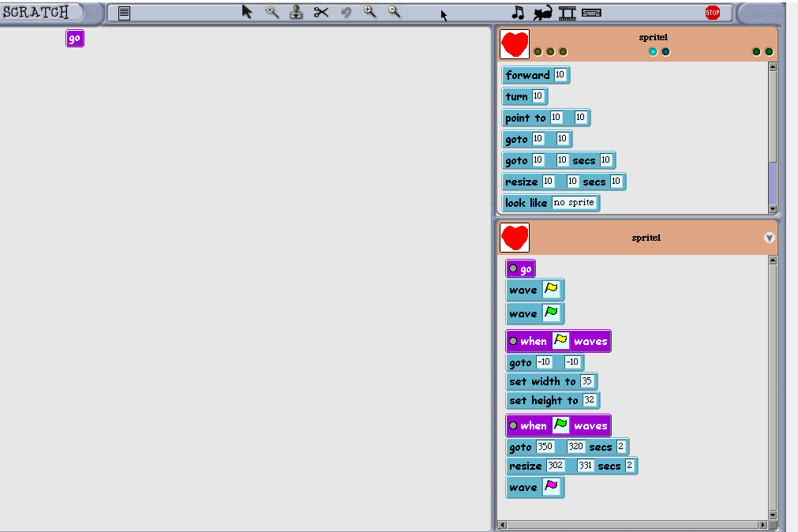Click the flag icon inside the wave block

pyautogui.click(x=553, y=290)
